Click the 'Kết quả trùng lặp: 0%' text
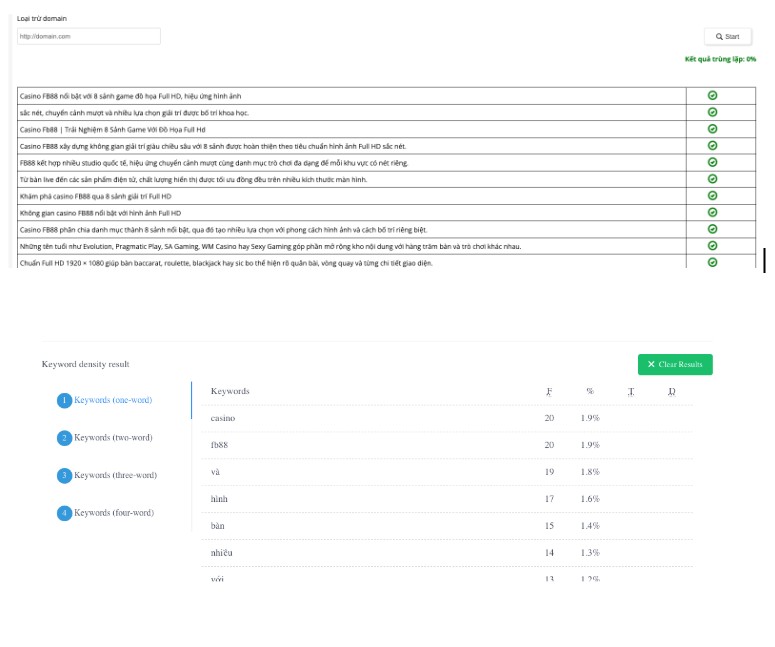775x647 pixels. pos(720,59)
